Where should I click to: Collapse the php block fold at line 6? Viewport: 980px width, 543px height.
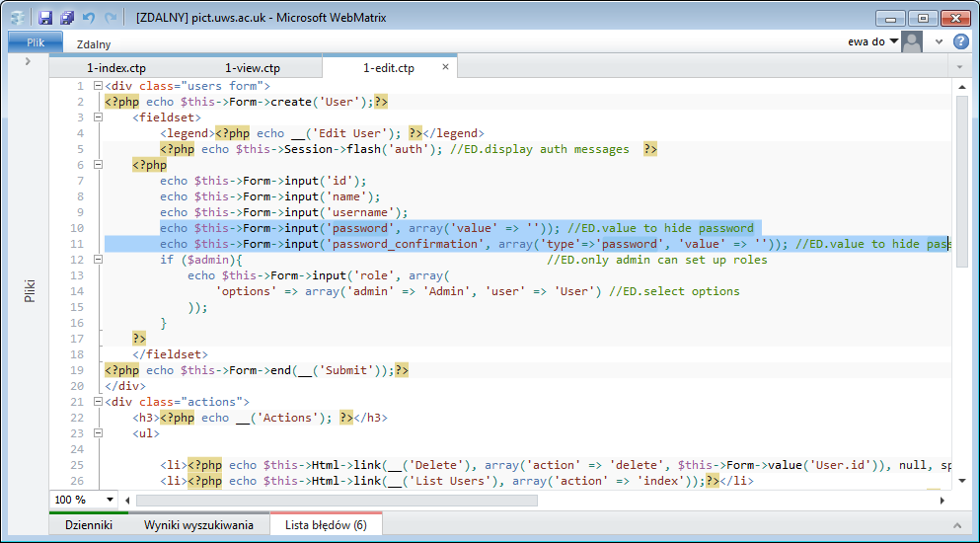tap(98, 165)
